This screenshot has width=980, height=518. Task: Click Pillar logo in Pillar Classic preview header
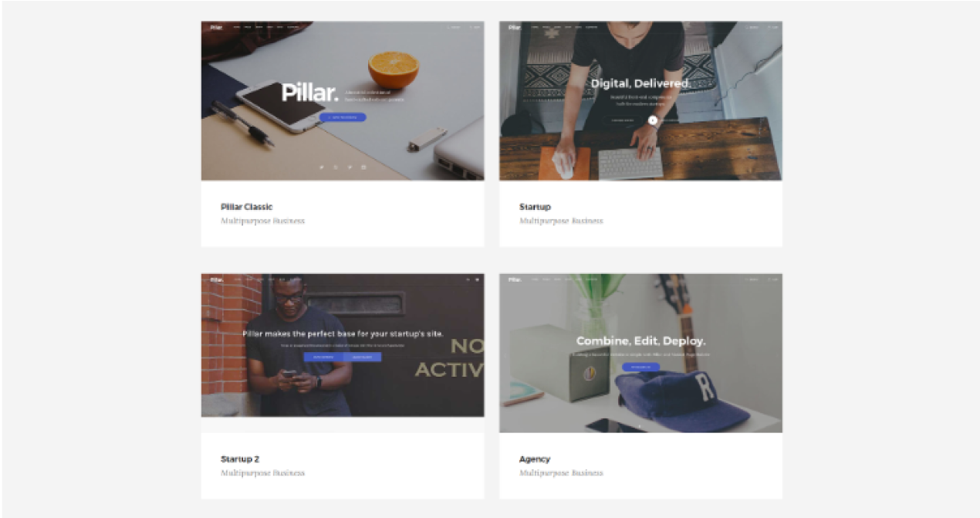click(216, 28)
